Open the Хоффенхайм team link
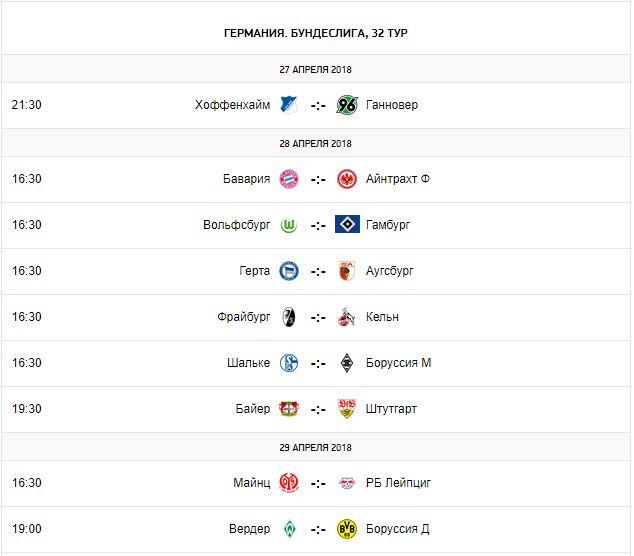Image resolution: width=634 pixels, height=556 pixels. click(x=233, y=105)
